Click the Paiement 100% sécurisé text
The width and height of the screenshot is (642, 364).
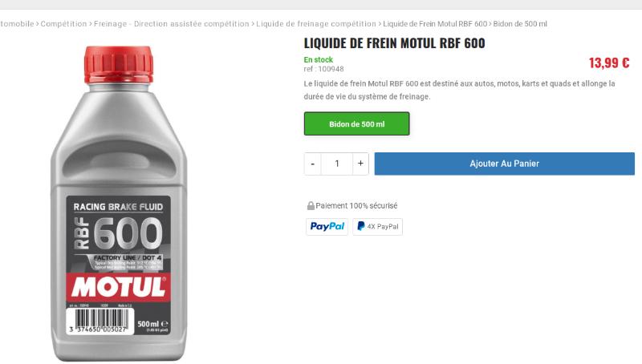click(356, 206)
